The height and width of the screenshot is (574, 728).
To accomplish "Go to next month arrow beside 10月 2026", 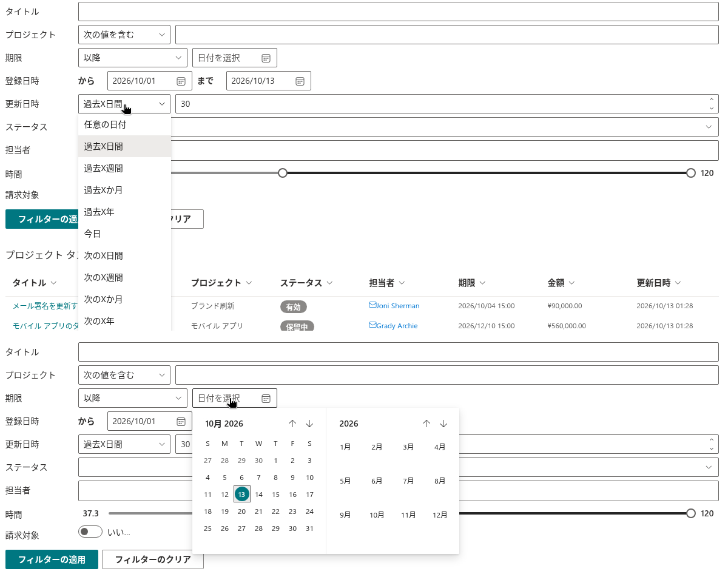I will pos(309,424).
